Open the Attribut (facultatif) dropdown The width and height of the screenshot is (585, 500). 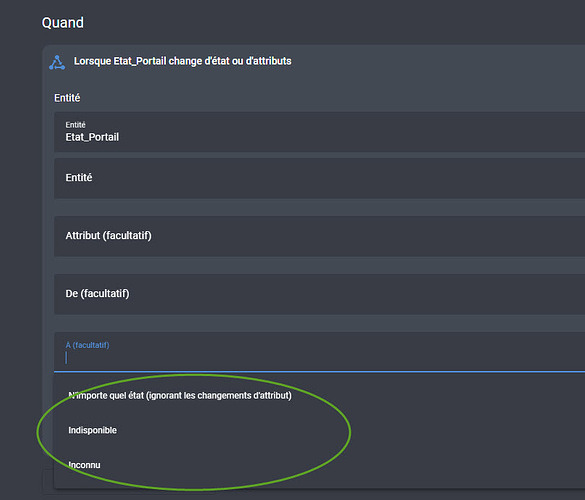319,236
